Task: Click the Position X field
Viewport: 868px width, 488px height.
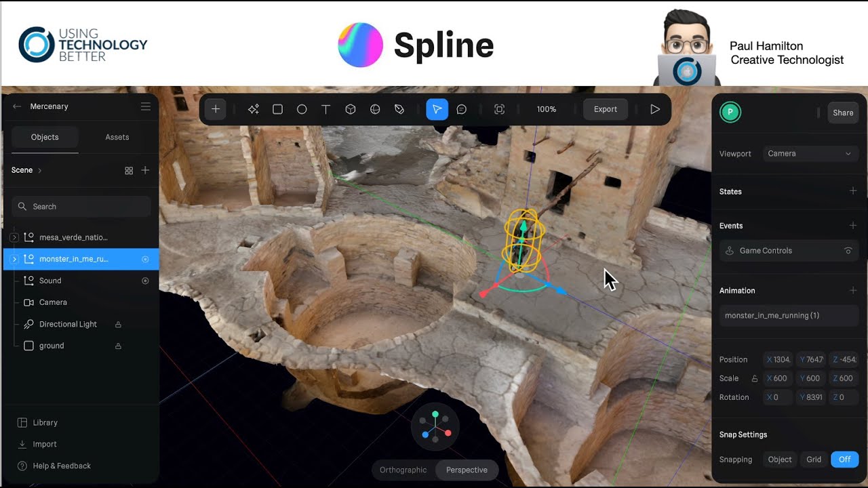Action: tap(778, 359)
